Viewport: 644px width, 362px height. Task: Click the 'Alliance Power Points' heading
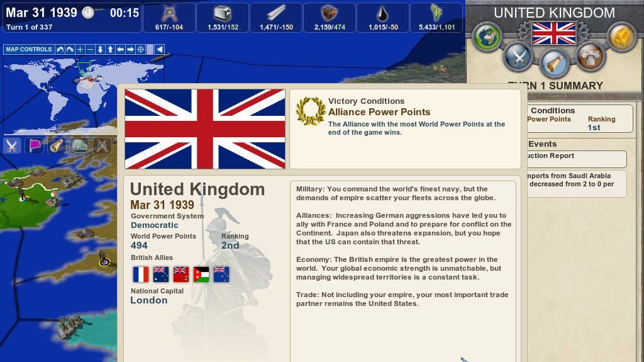[379, 112]
